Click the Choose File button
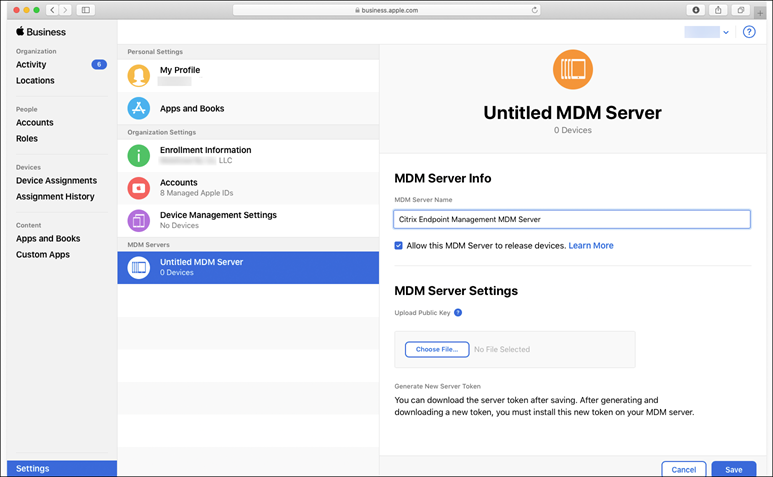The height and width of the screenshot is (477, 773). (437, 349)
